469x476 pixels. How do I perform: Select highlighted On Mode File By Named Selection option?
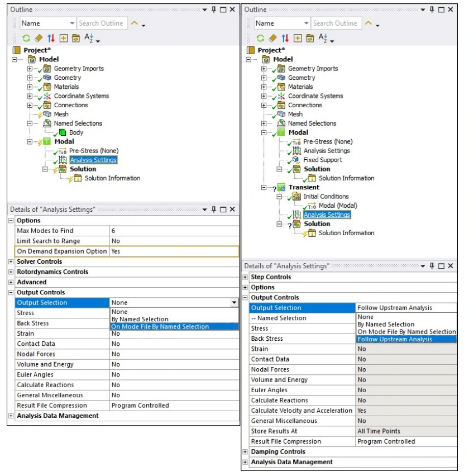tap(160, 327)
